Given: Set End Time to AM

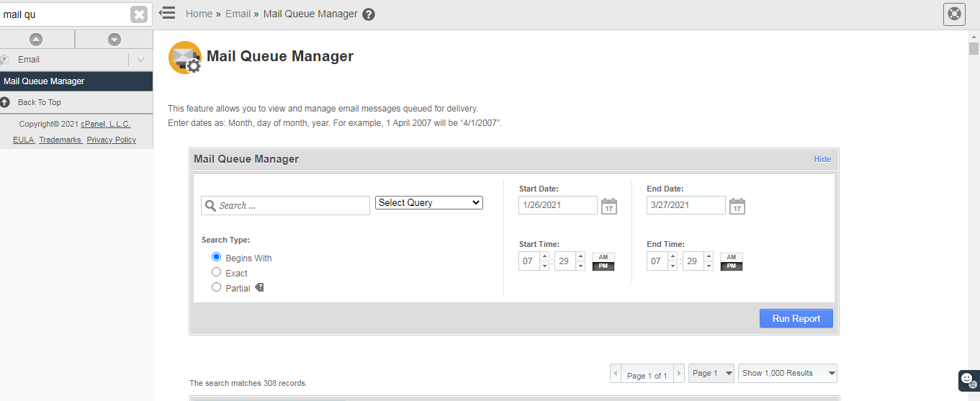Looking at the screenshot, I should click(x=732, y=257).
